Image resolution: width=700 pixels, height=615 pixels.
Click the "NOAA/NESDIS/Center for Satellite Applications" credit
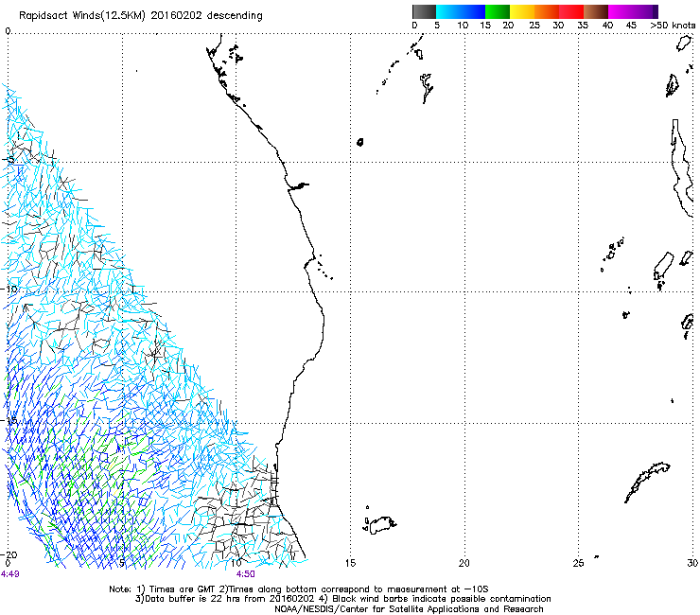click(x=409, y=609)
